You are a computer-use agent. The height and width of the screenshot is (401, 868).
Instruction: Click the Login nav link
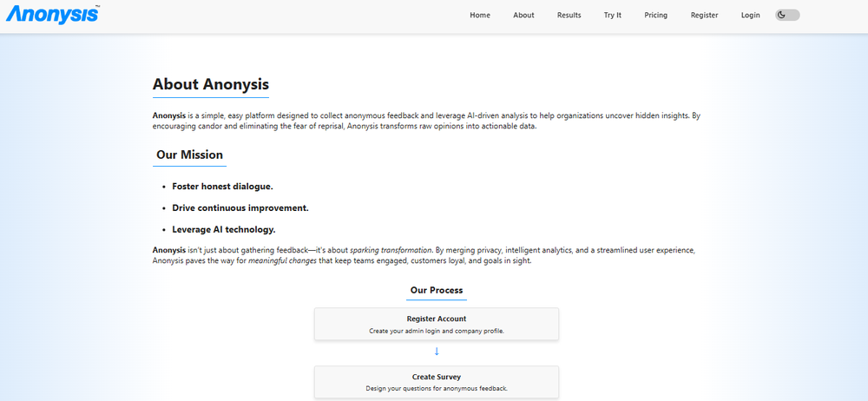[751, 15]
